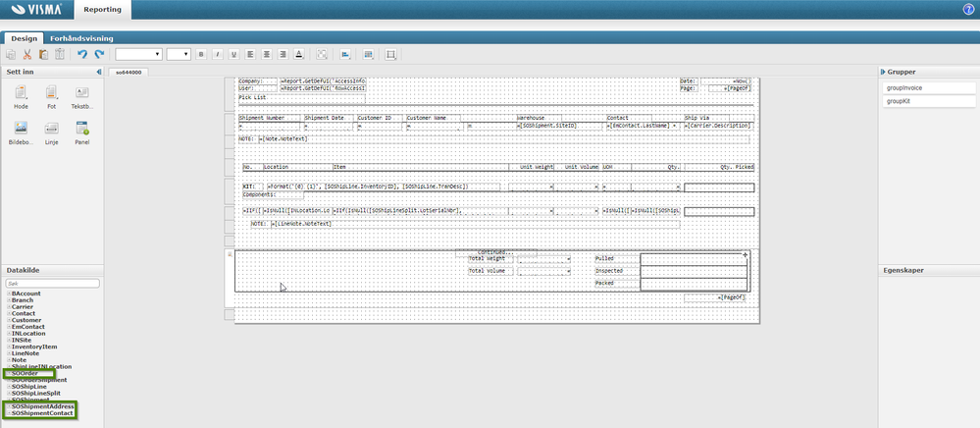
Task: Toggle center text alignment
Action: coord(266,54)
